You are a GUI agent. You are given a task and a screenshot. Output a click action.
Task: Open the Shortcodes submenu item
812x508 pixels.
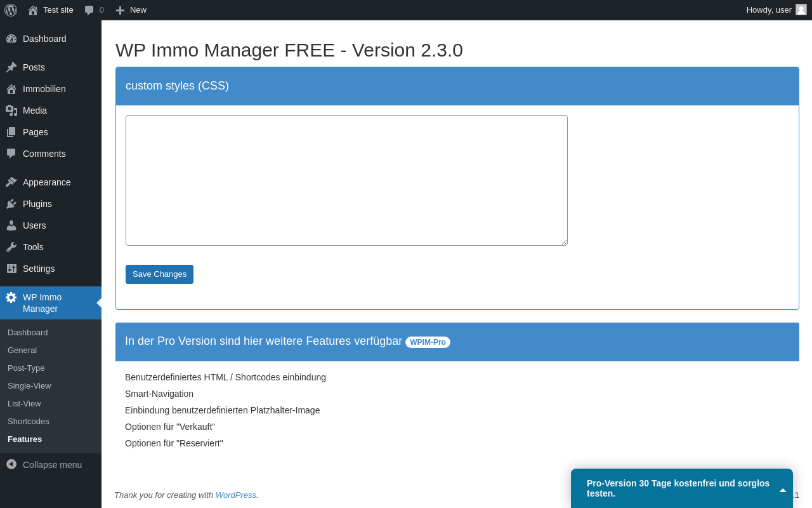pos(29,421)
